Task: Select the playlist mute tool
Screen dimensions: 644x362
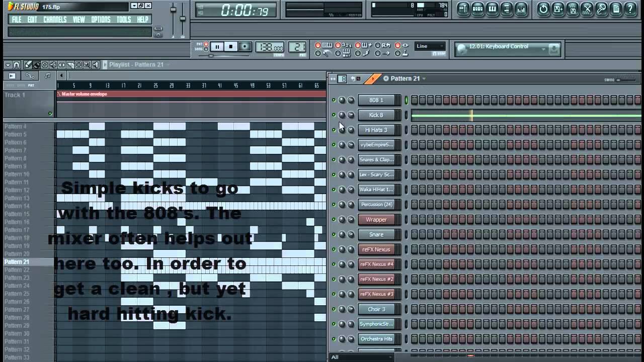Action: (x=53, y=65)
